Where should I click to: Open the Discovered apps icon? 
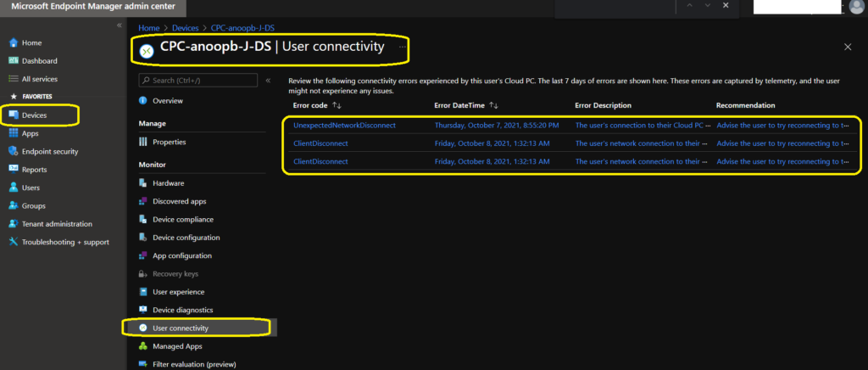(x=143, y=202)
